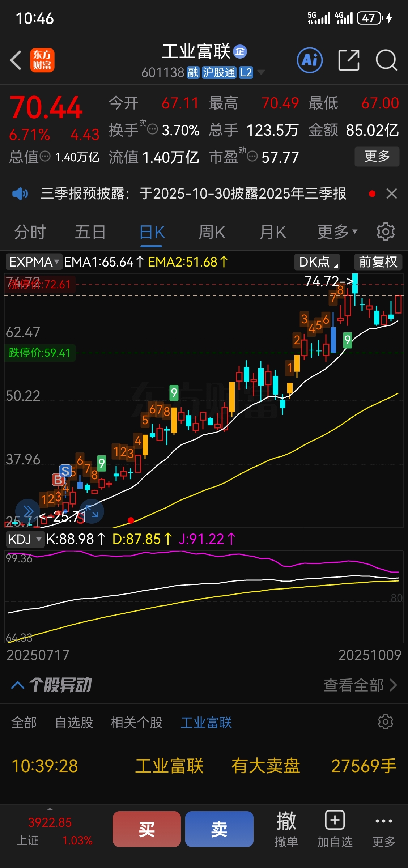Tap the double-chevron chart expand icon
This screenshot has height=868, width=408.
[x=28, y=511]
